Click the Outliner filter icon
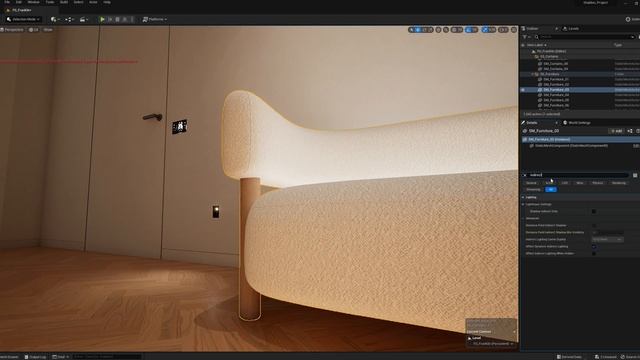 [526, 37]
